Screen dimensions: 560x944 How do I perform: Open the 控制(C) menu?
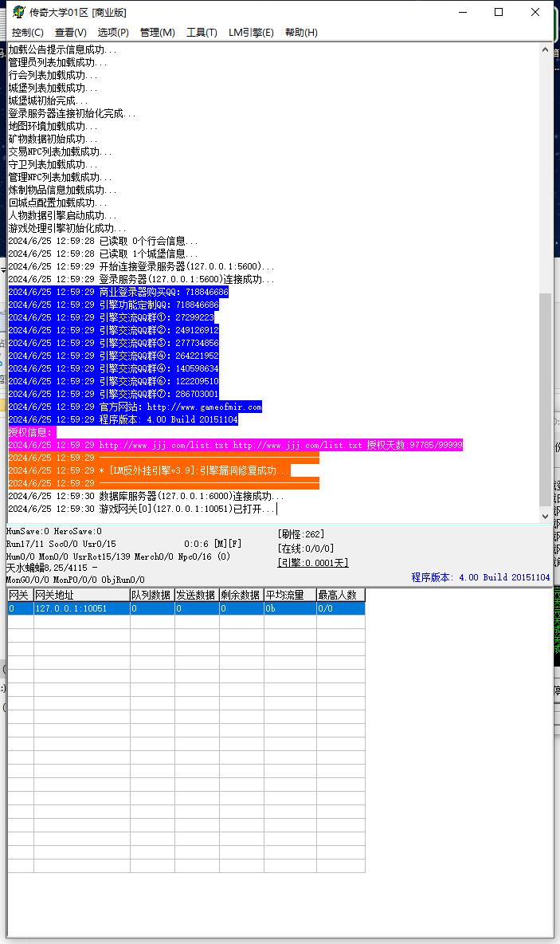tap(28, 33)
